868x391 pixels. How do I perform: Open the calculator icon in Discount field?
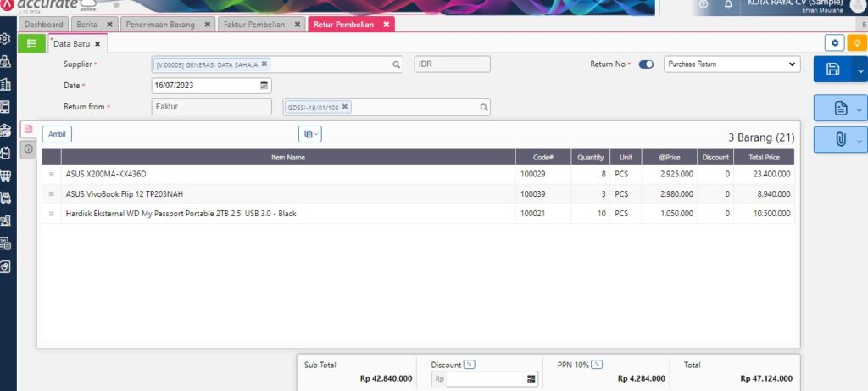(x=531, y=379)
